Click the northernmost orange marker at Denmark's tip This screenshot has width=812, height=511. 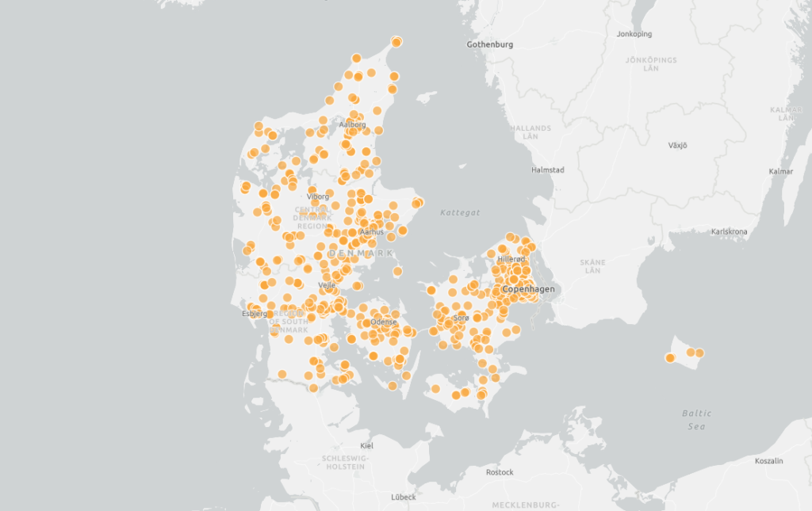(x=396, y=41)
